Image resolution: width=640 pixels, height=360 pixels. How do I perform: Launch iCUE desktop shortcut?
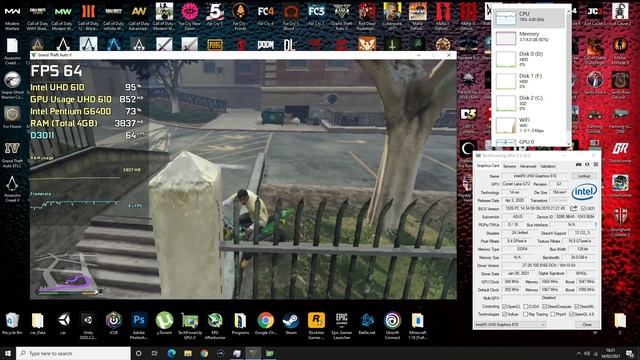tap(113, 324)
